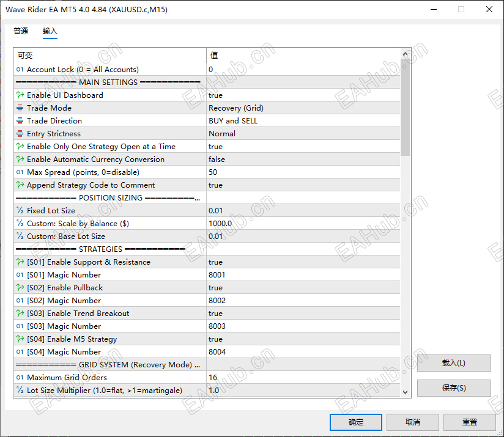
Task: Click the boolean icon beside [S03] Enable Trend Breakout
Action: click(x=20, y=314)
